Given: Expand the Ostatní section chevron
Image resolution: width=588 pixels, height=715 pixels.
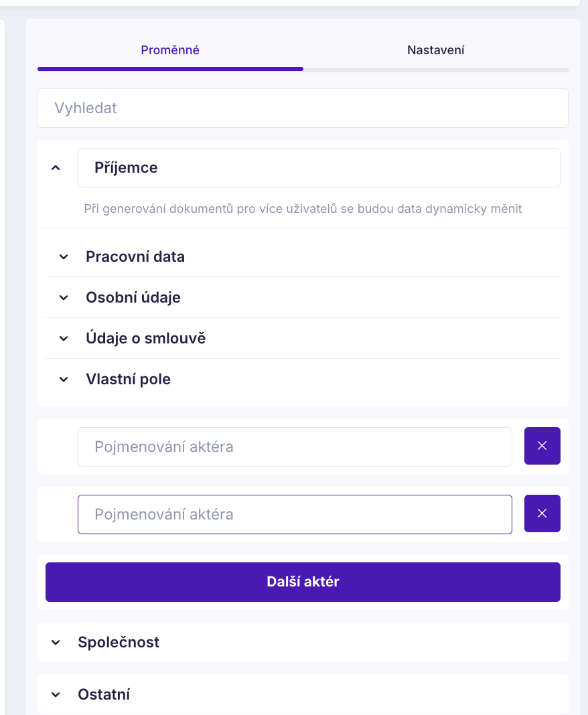Looking at the screenshot, I should click(56, 694).
